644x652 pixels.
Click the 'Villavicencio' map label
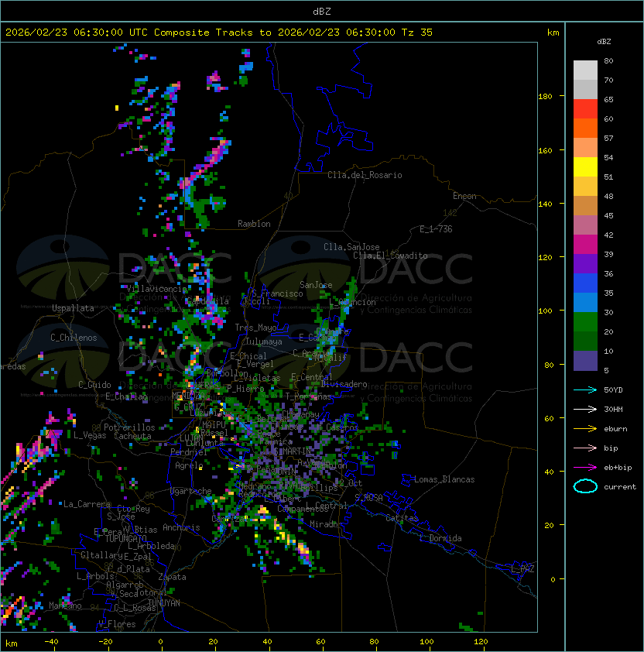[156, 289]
